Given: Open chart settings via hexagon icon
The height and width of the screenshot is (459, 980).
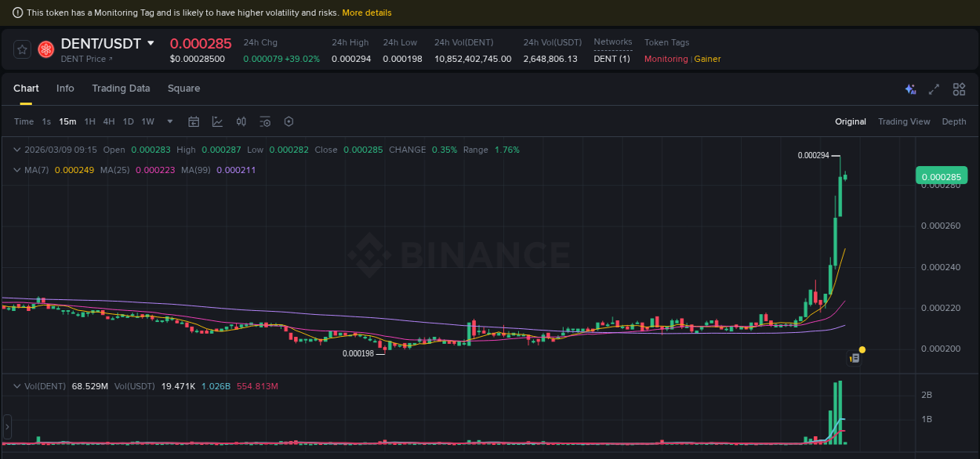Looking at the screenshot, I should tap(288, 121).
